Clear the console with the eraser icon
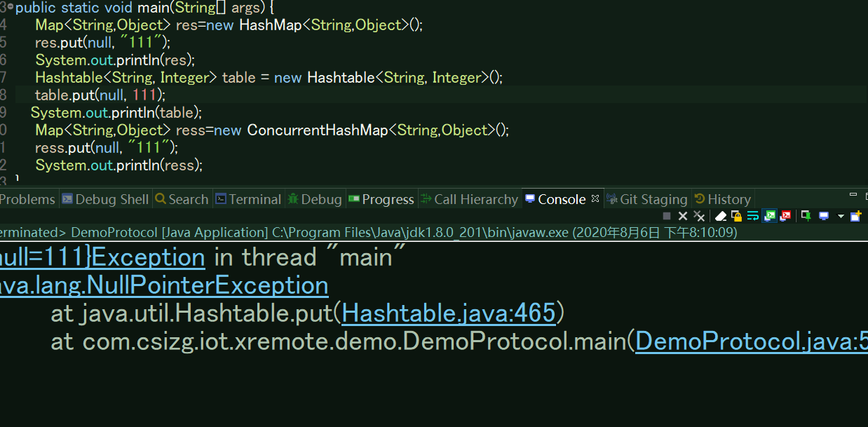 [x=721, y=216]
